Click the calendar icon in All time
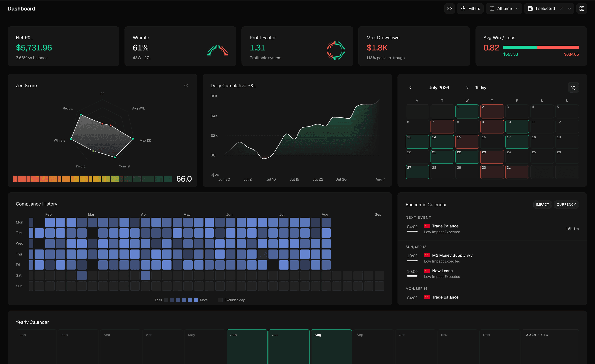The image size is (595, 364). click(492, 9)
